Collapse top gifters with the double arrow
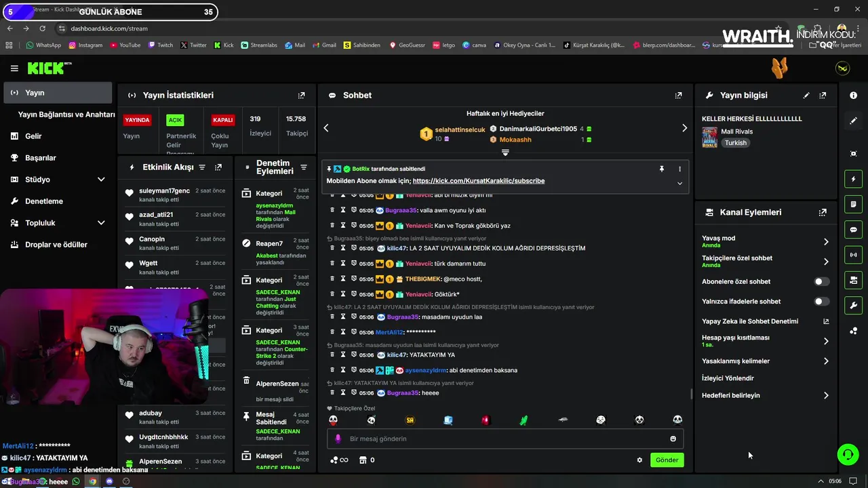The image size is (868, 488). click(x=505, y=152)
